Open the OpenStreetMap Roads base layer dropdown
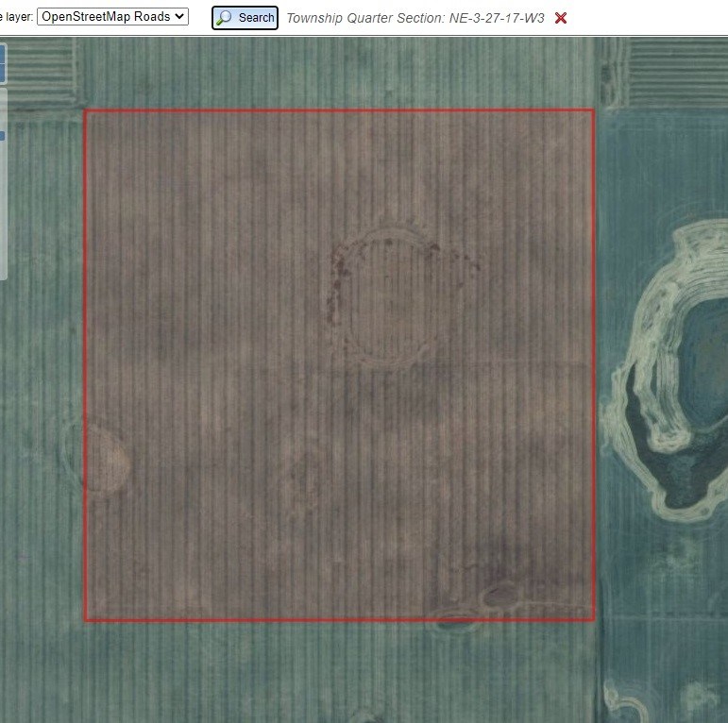Screen dimensions: 728x723 tap(112, 17)
